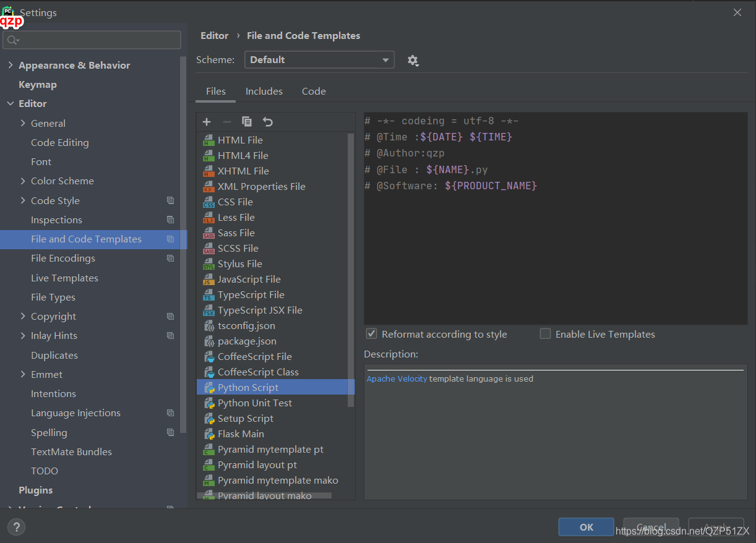Viewport: 756px width, 543px height.
Task: Open the Apache Velocity link
Action: tap(397, 378)
